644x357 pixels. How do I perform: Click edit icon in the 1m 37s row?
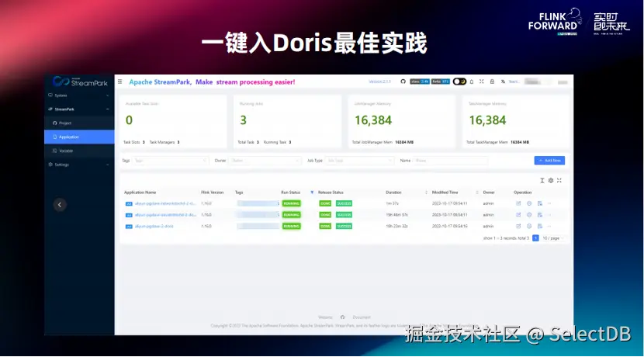coord(518,203)
